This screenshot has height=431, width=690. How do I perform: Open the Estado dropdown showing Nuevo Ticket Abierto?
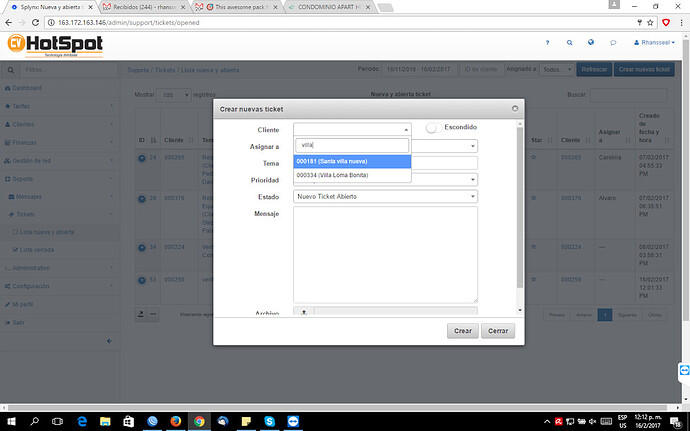point(385,196)
